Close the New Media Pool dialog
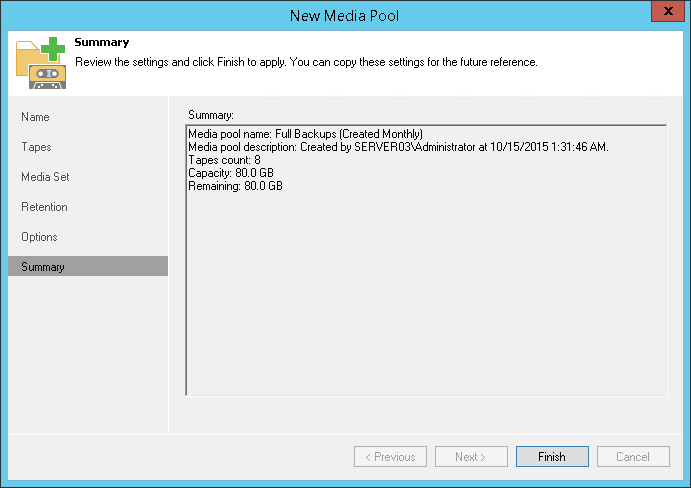 click(x=665, y=13)
